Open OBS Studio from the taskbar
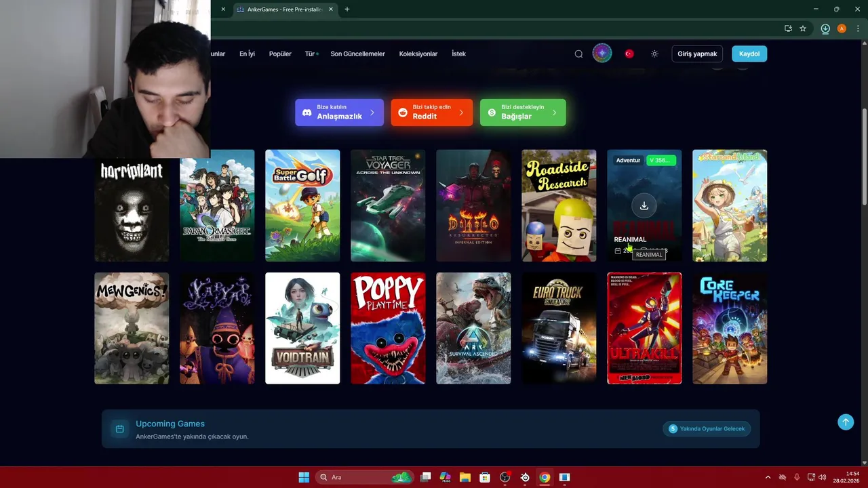868x488 pixels. click(x=505, y=477)
